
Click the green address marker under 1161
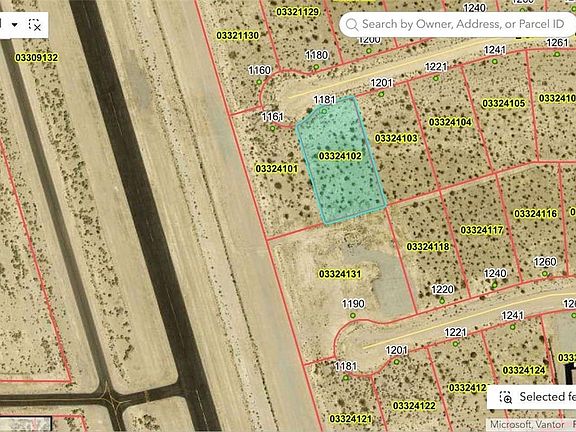pyautogui.click(x=273, y=128)
